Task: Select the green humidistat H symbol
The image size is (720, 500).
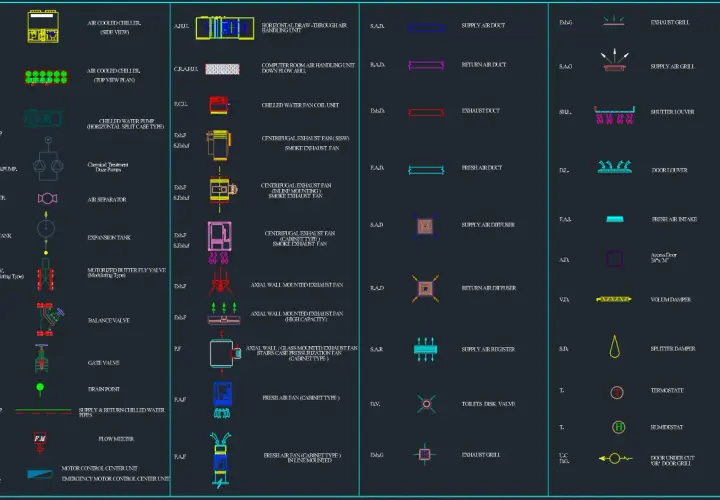Action: pyautogui.click(x=619, y=427)
